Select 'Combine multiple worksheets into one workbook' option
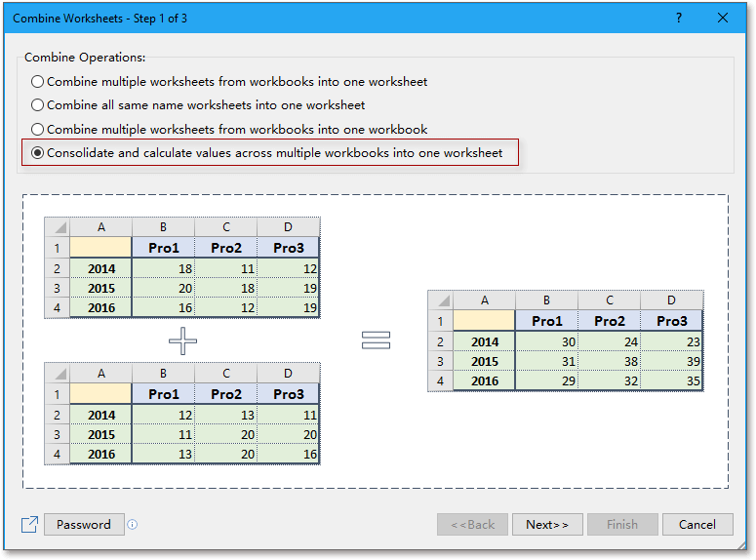Viewport: 756px width, 560px height. click(38, 129)
